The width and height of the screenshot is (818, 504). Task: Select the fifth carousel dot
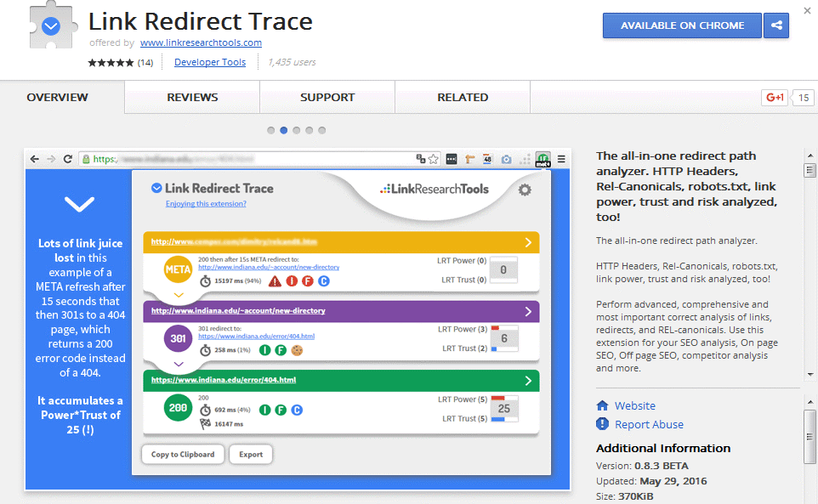tap(322, 131)
